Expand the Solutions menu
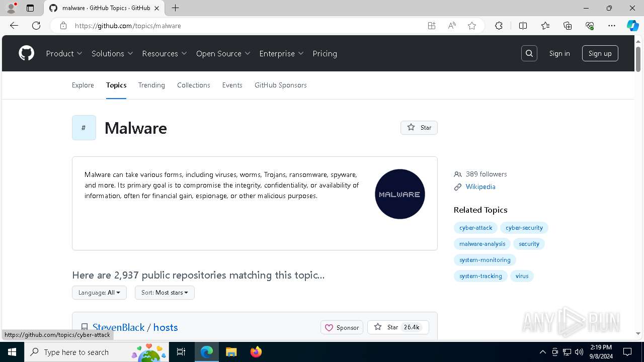Viewport: 644px width, 362px height. click(x=112, y=53)
